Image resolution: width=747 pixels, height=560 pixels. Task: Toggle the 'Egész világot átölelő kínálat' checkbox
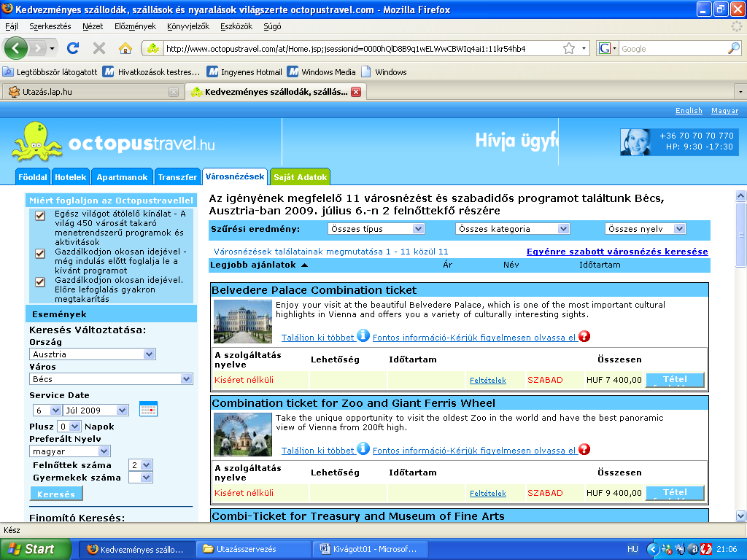click(x=40, y=216)
